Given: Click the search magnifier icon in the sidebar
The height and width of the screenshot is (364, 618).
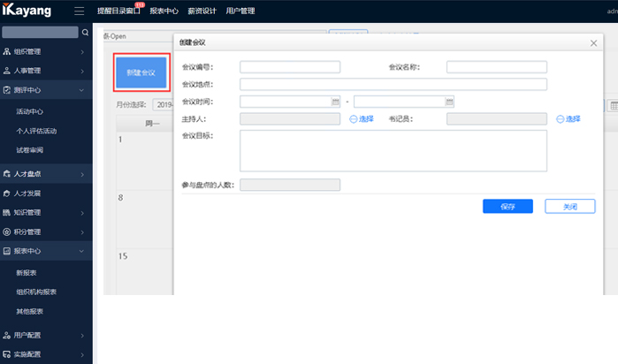Looking at the screenshot, I should coord(85,33).
